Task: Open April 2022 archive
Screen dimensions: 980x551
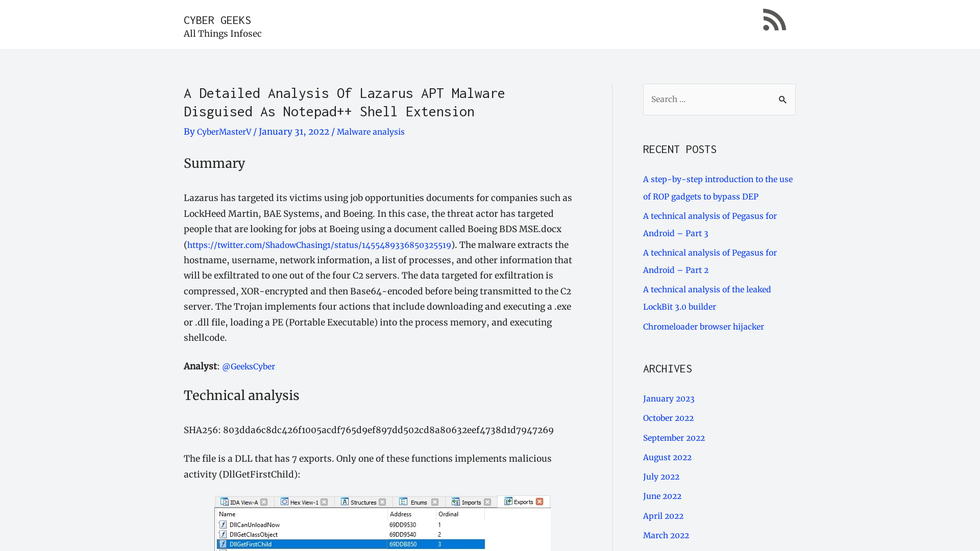Action: (663, 516)
